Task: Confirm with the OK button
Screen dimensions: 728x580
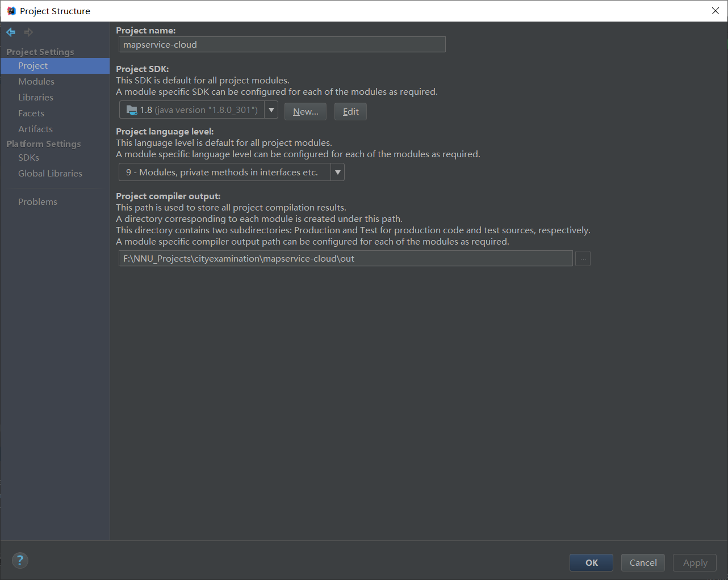Action: pyautogui.click(x=591, y=563)
